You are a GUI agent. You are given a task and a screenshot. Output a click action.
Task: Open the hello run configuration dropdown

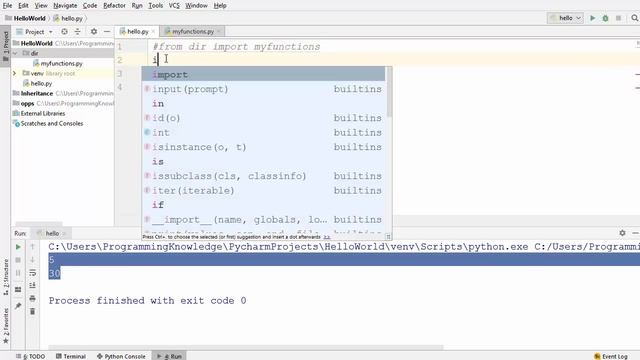tap(565, 18)
